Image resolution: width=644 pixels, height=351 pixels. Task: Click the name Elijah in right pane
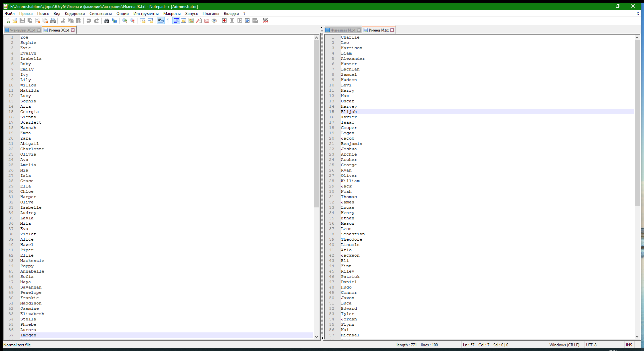coord(349,112)
